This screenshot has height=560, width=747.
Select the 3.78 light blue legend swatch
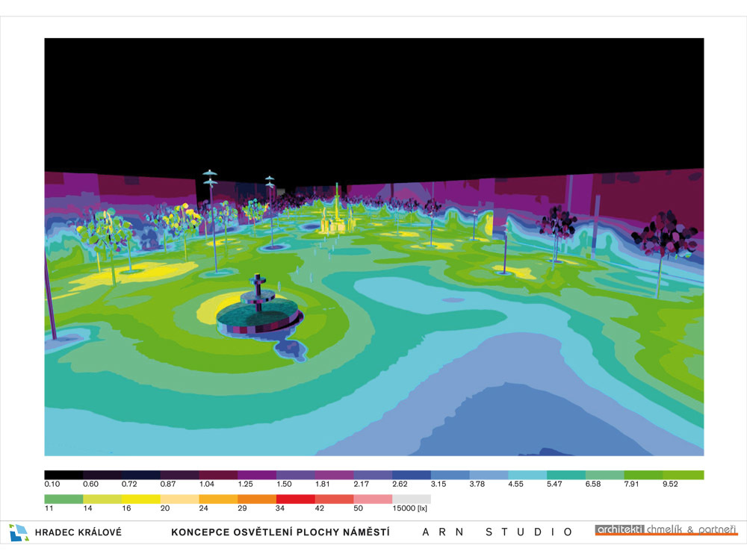click(x=489, y=475)
